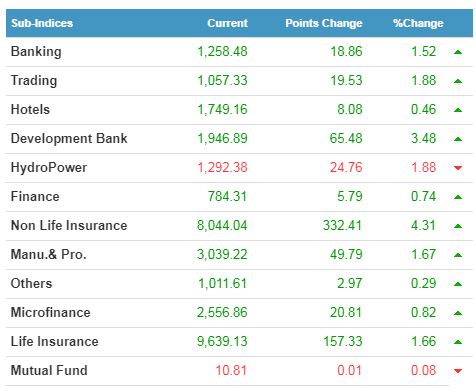Sort by the Current column header
476x391 pixels.
click(x=227, y=23)
